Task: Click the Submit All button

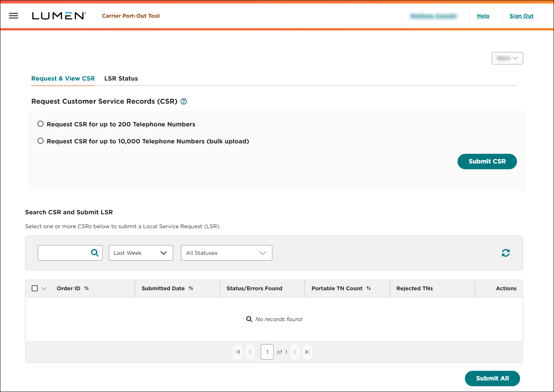Action: [x=492, y=379]
